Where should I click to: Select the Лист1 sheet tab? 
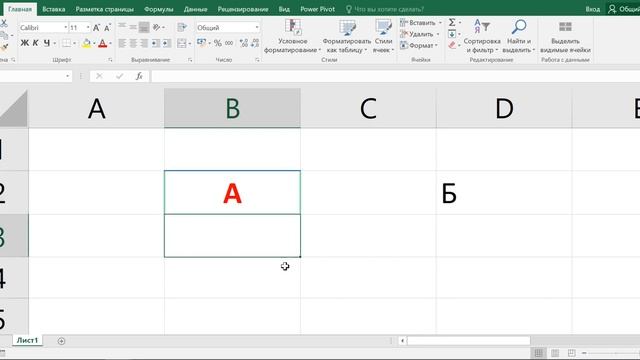coord(27,340)
